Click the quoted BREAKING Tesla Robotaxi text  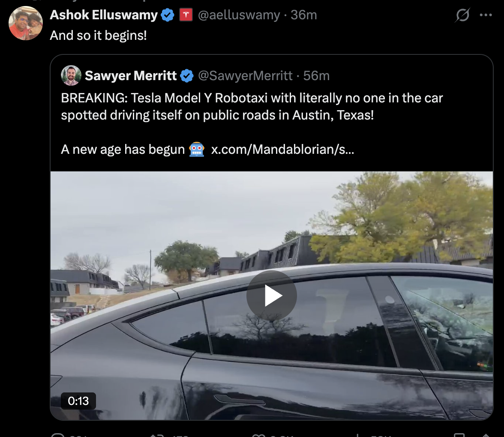point(252,107)
